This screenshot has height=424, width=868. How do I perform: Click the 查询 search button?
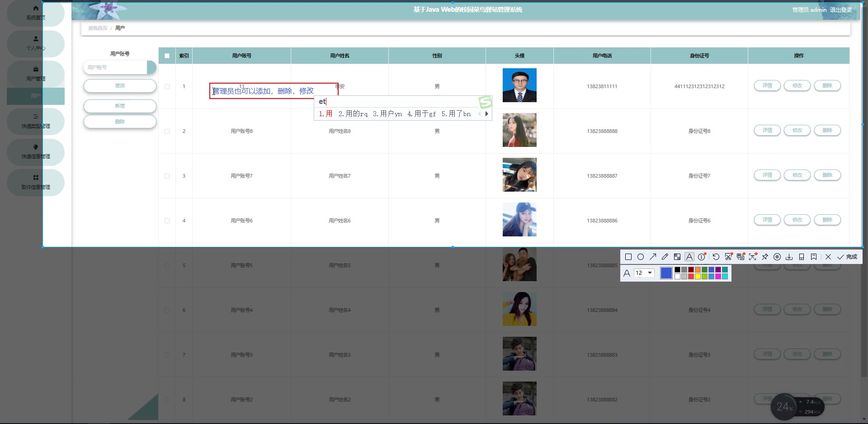coord(120,86)
